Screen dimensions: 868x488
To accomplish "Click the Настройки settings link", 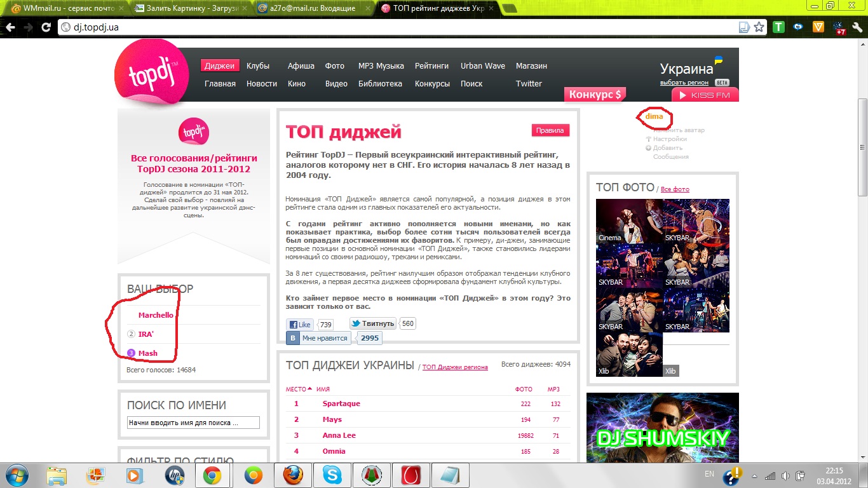I will click(x=670, y=139).
